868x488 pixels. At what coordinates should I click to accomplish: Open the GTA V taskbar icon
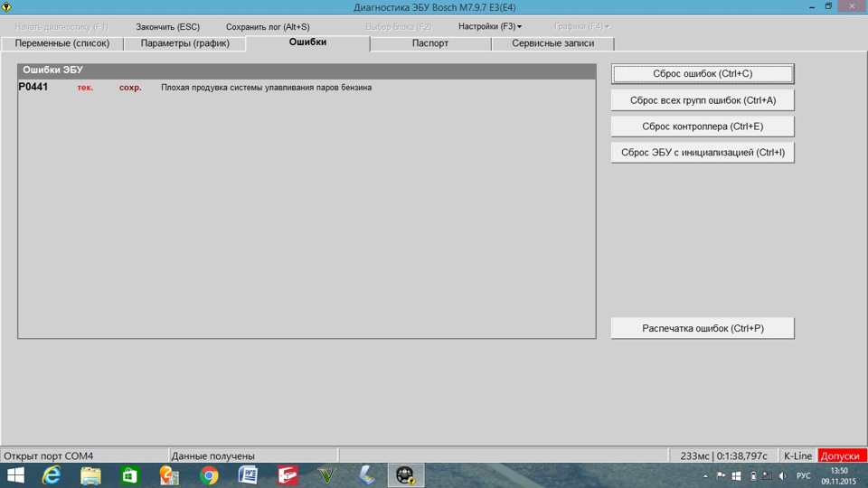[327, 475]
